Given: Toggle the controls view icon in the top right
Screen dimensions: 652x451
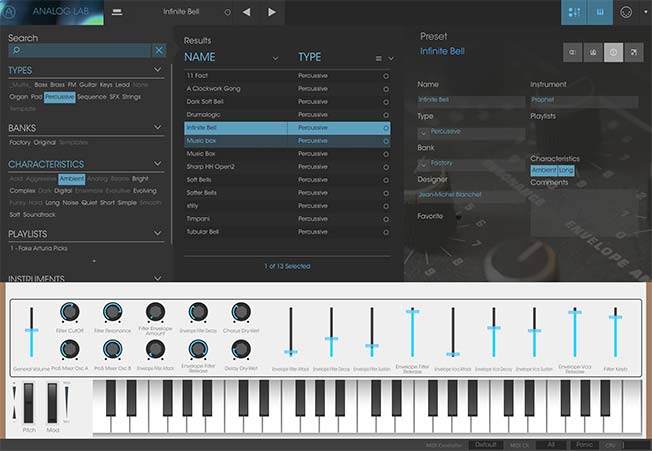Looking at the screenshot, I should 574,12.
